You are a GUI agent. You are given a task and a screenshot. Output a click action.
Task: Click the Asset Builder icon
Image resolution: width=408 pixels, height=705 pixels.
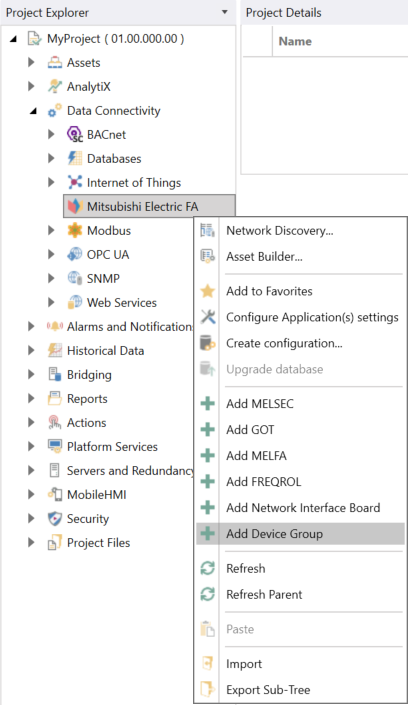207,257
